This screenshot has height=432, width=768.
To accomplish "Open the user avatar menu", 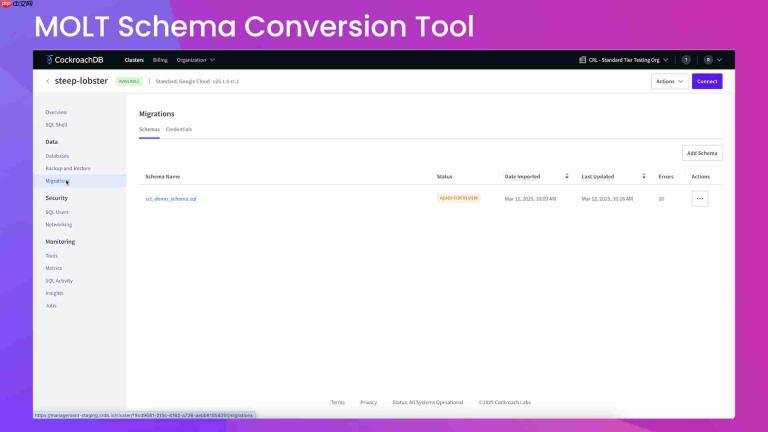I will (x=708, y=60).
